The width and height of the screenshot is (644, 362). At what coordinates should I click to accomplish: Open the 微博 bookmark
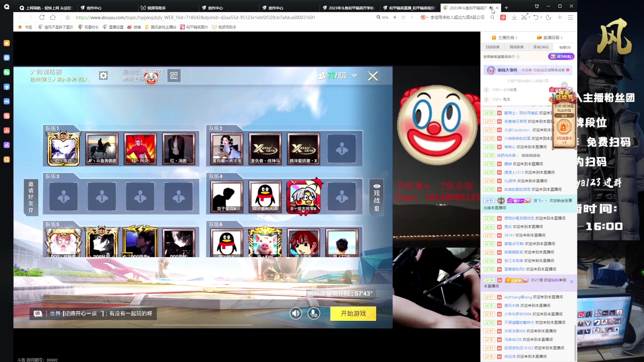point(134,27)
